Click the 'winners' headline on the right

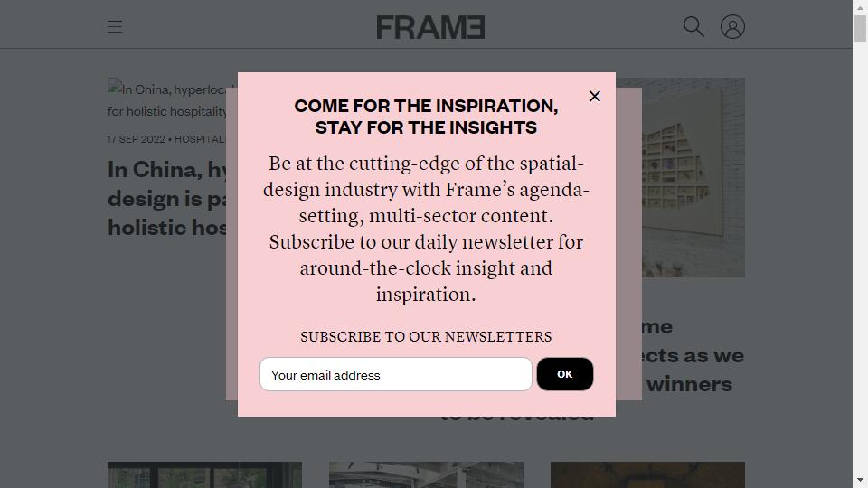(689, 385)
